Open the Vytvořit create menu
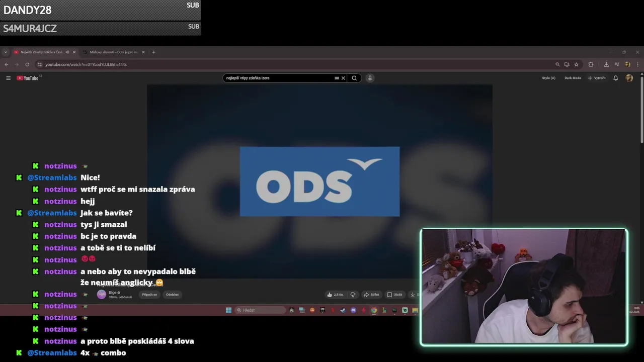Viewport: 644px width, 362px height. pyautogui.click(x=597, y=78)
